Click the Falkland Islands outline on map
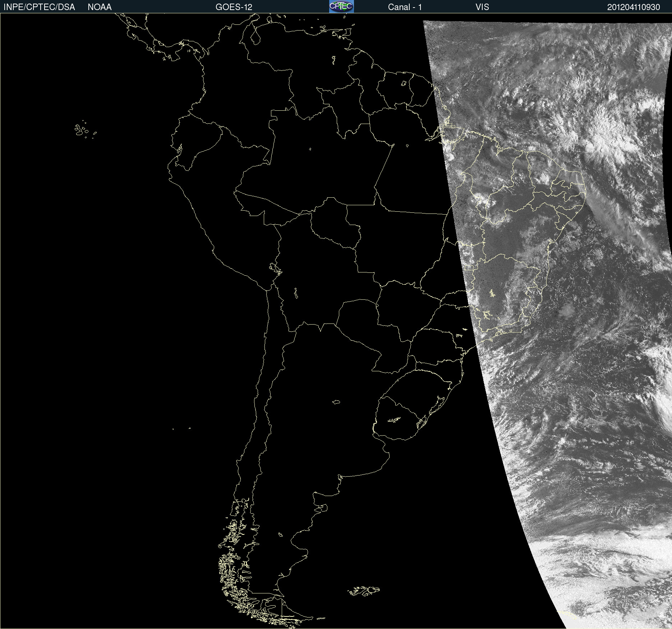This screenshot has width=672, height=629. [364, 591]
